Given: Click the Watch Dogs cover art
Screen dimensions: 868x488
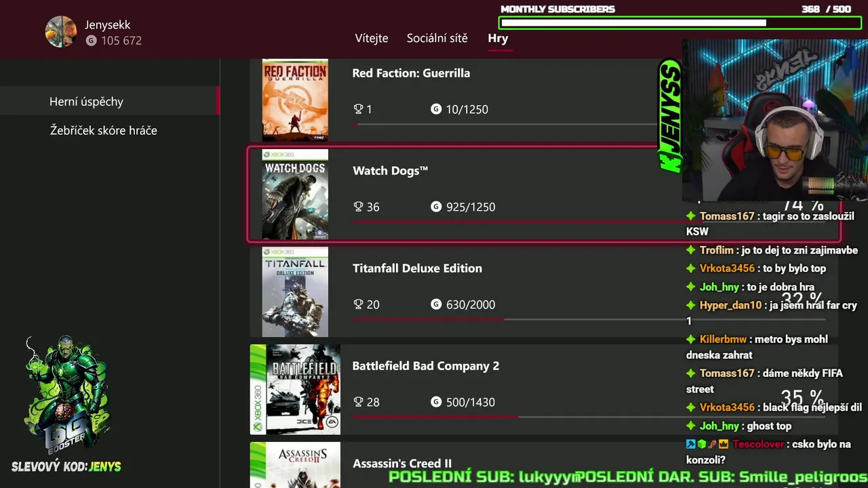Looking at the screenshot, I should (x=295, y=195).
